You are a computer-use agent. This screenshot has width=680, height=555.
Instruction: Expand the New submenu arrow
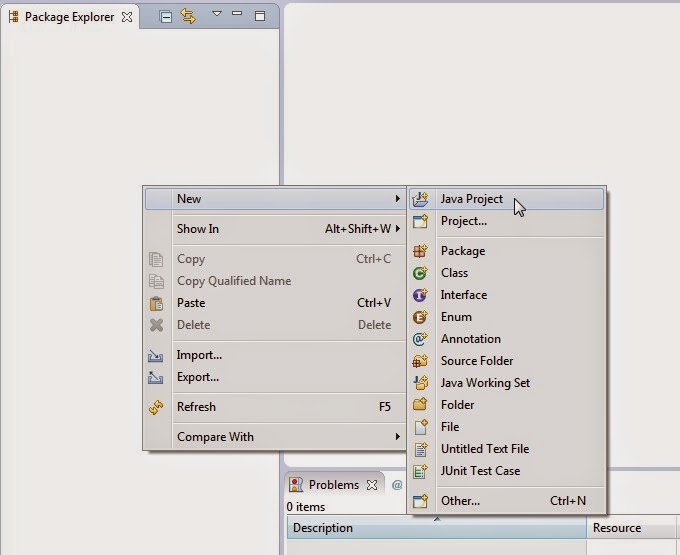pos(397,199)
